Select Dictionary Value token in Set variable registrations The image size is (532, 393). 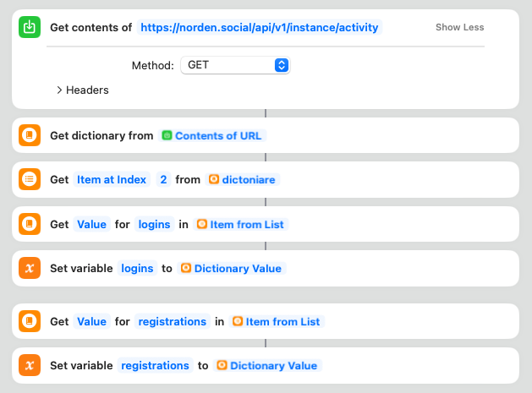click(267, 365)
